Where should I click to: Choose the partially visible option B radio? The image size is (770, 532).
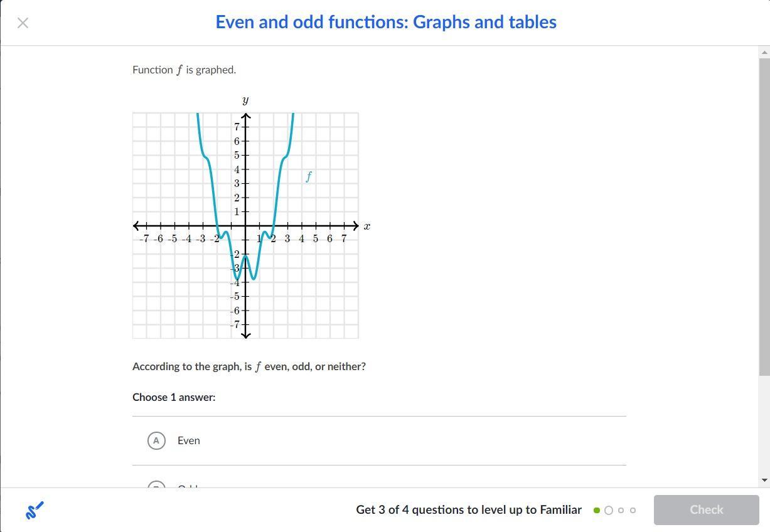[x=156, y=485]
